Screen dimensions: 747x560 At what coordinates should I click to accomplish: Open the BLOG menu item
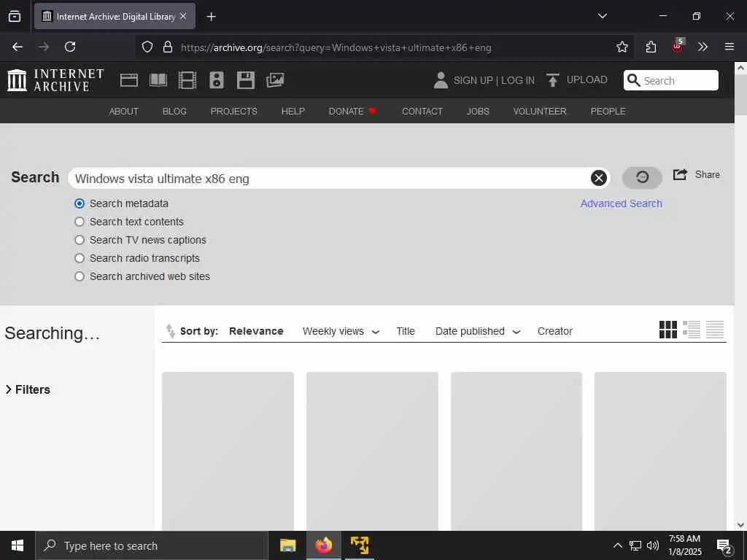pyautogui.click(x=174, y=111)
